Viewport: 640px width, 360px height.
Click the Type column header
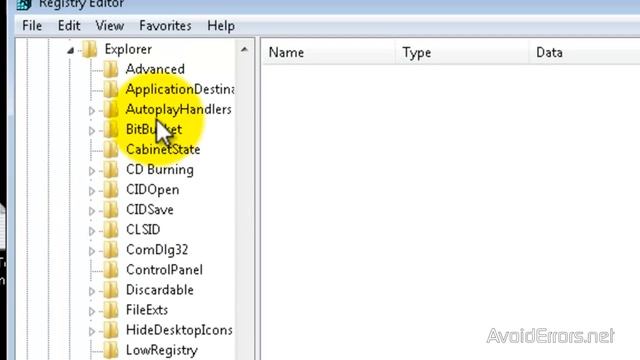click(462, 52)
